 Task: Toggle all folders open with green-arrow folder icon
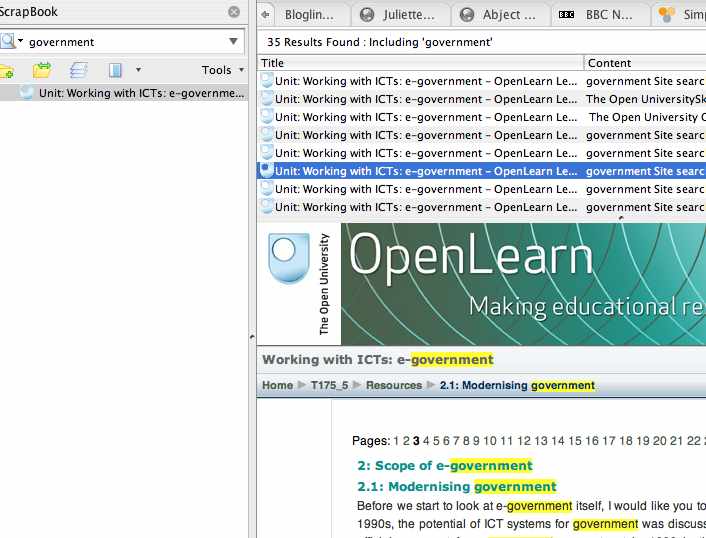click(x=42, y=70)
